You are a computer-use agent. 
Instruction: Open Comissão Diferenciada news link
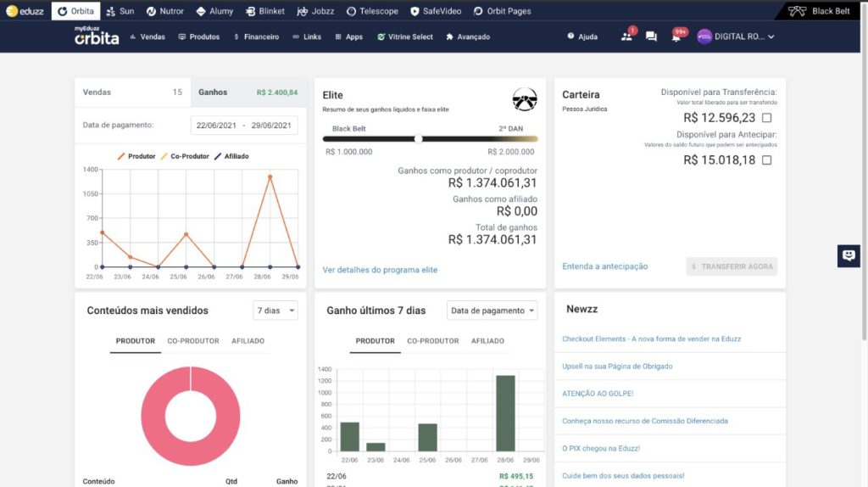click(645, 421)
